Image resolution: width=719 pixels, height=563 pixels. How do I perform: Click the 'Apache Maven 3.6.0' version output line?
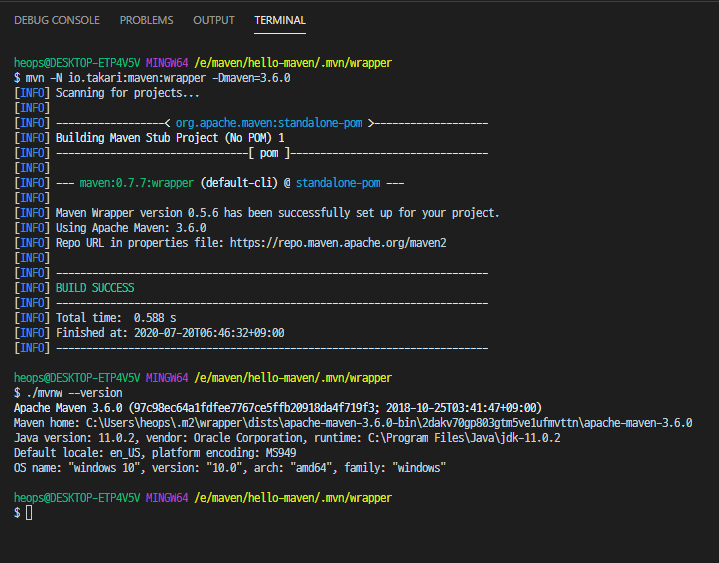pos(278,408)
